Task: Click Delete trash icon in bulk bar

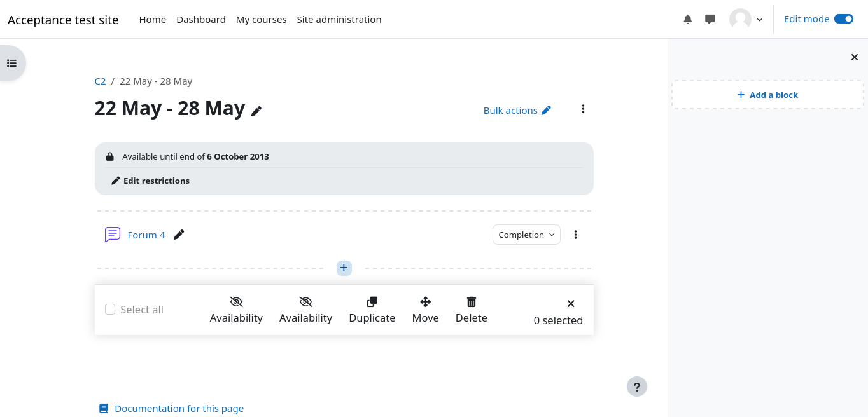Action: coord(472,302)
